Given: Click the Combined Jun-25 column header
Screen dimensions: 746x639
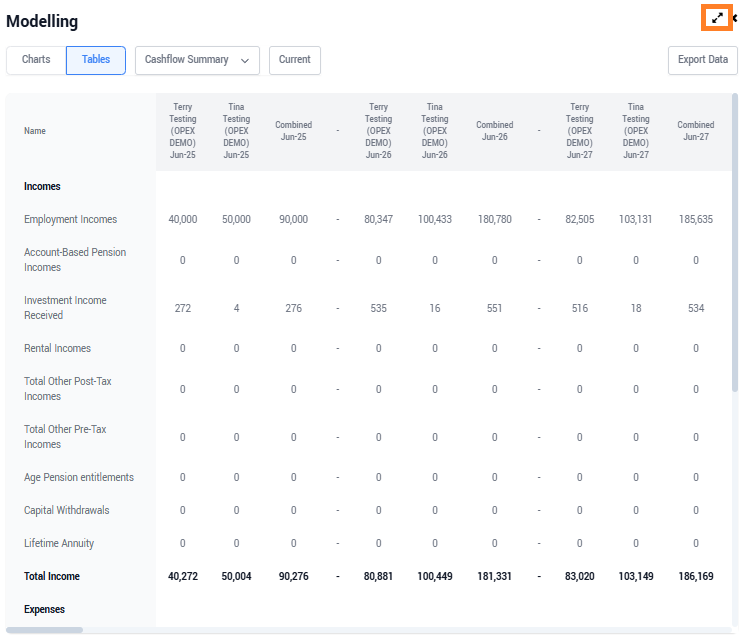Looking at the screenshot, I should coord(293,131).
